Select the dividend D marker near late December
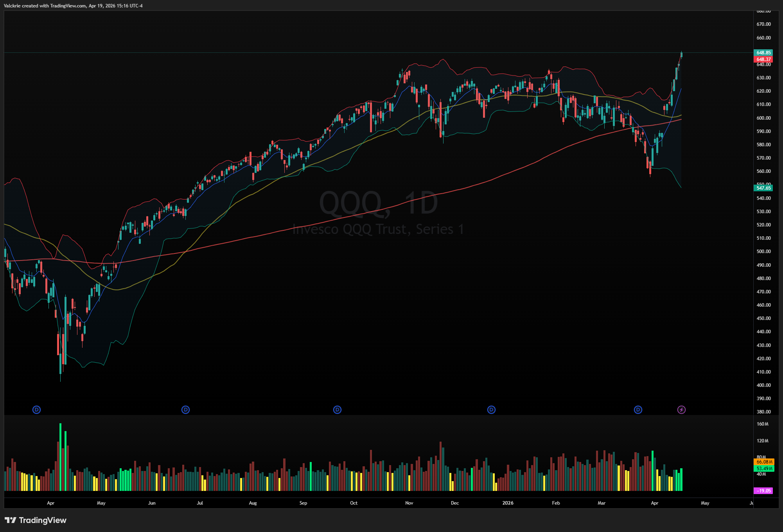This screenshot has height=532, width=783. coord(491,410)
